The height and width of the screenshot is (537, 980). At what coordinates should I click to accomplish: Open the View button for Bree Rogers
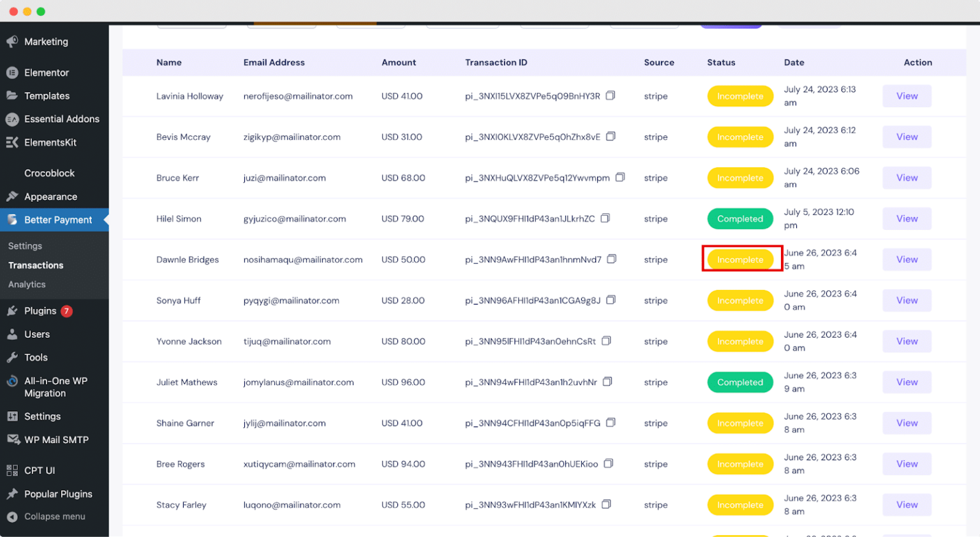coord(907,464)
